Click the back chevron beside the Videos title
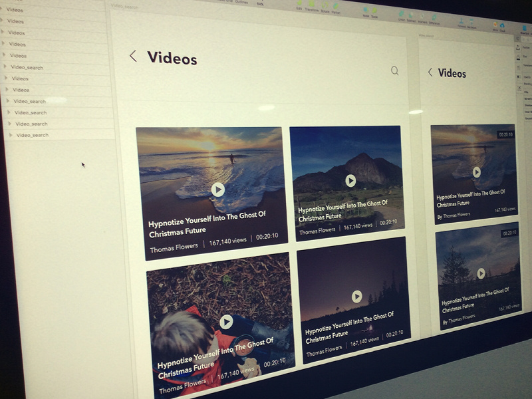532x399 pixels. 132,59
